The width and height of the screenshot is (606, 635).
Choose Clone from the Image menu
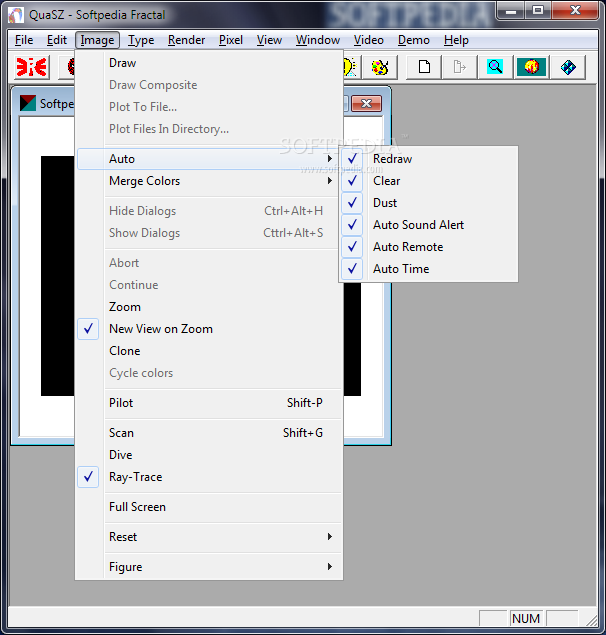(x=209, y=351)
